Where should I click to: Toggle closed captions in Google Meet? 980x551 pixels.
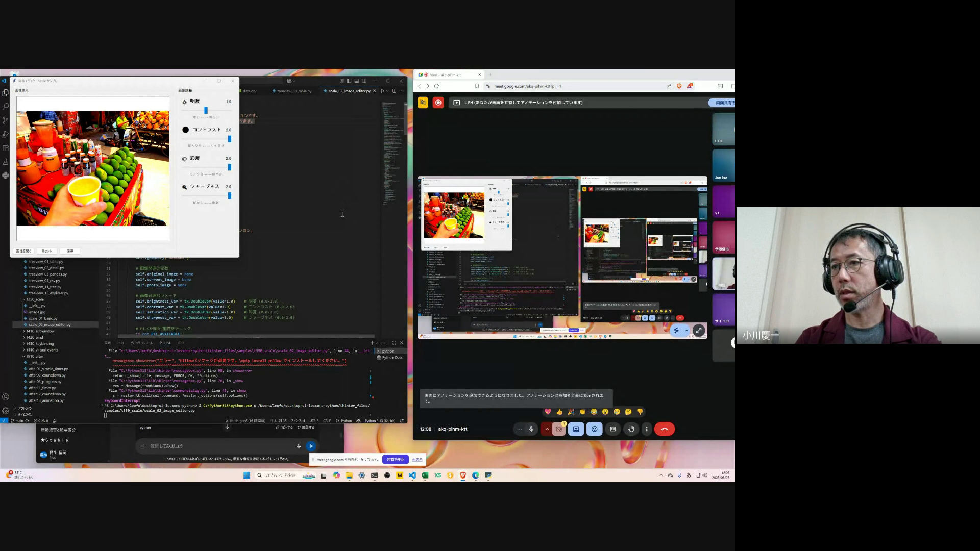tap(612, 429)
